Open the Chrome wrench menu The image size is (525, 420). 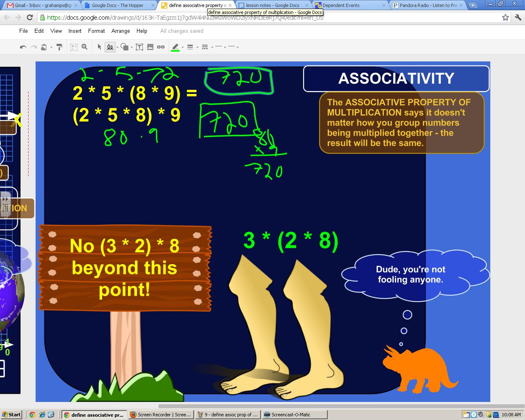pyautogui.click(x=517, y=17)
